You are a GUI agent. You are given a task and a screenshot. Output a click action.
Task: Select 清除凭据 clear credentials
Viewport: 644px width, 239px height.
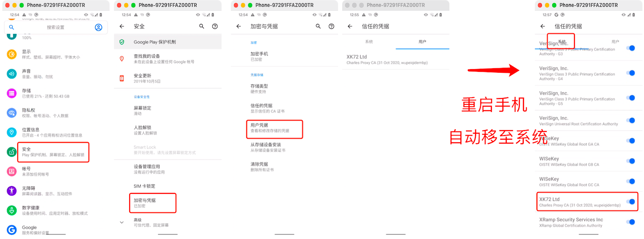coord(284,167)
